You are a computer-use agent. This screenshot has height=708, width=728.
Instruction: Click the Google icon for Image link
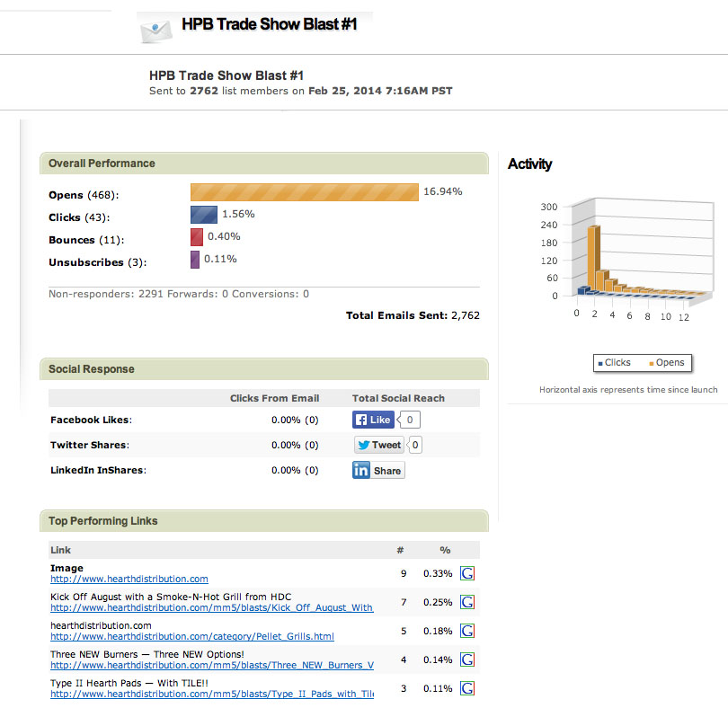467,573
